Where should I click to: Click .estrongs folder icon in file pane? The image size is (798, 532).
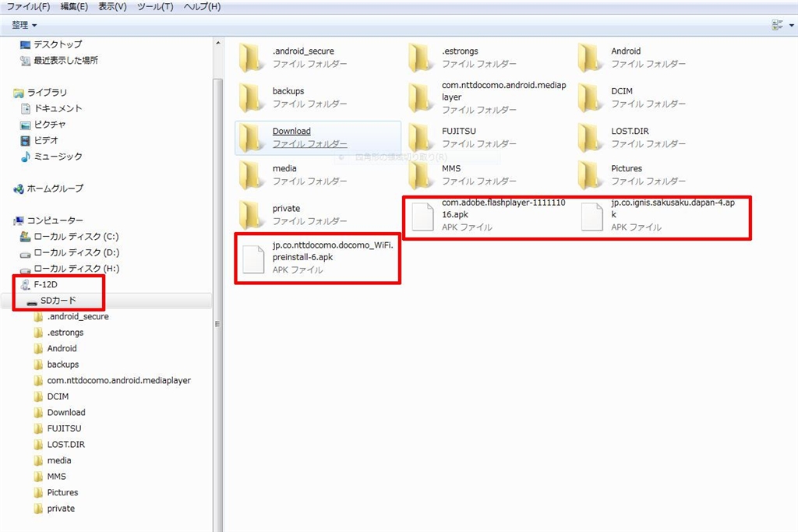point(421,58)
